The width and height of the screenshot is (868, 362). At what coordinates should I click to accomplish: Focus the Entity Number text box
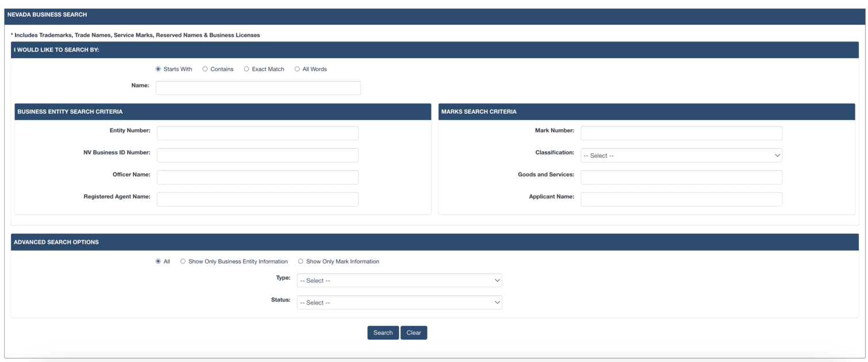click(257, 133)
